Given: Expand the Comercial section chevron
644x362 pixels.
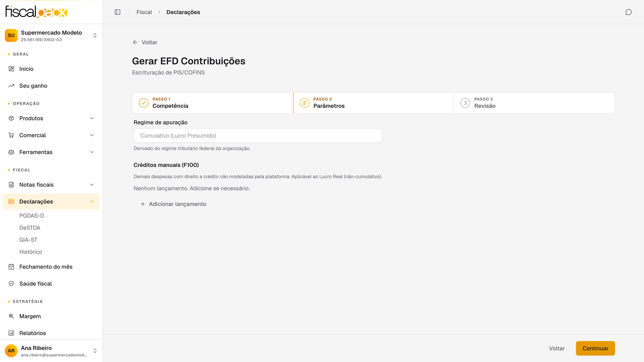Looking at the screenshot, I should point(92,135).
